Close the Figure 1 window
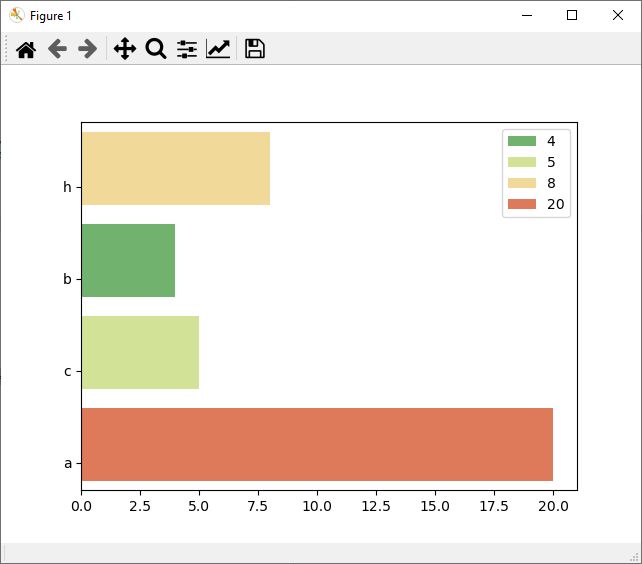 pos(618,16)
